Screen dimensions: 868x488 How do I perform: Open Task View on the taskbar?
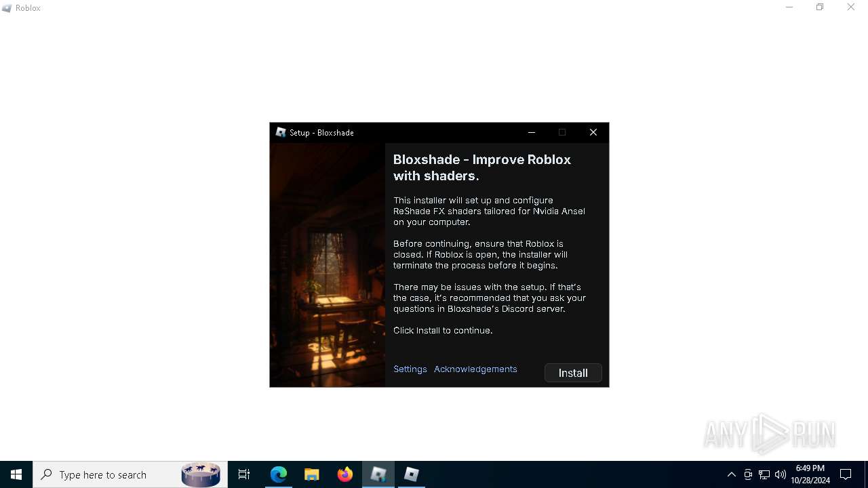(244, 474)
